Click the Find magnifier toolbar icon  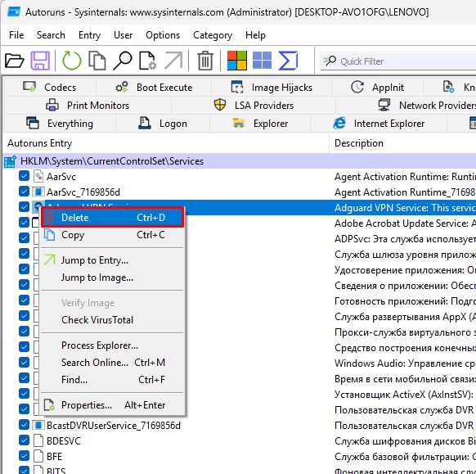pyautogui.click(x=123, y=61)
